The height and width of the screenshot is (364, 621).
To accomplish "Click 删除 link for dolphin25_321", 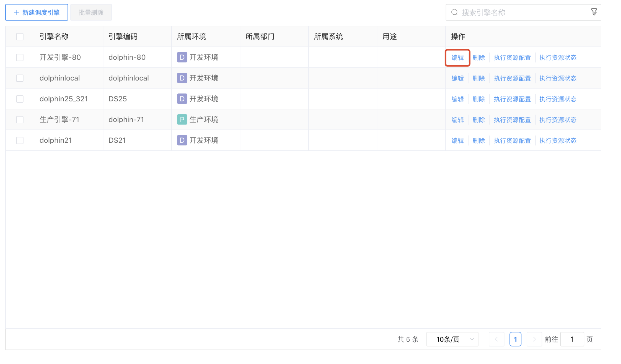I will point(478,99).
